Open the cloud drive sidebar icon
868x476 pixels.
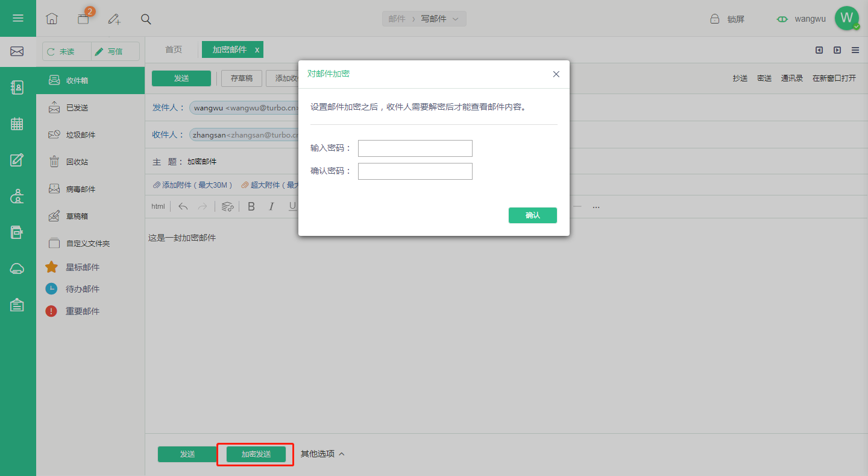17,269
